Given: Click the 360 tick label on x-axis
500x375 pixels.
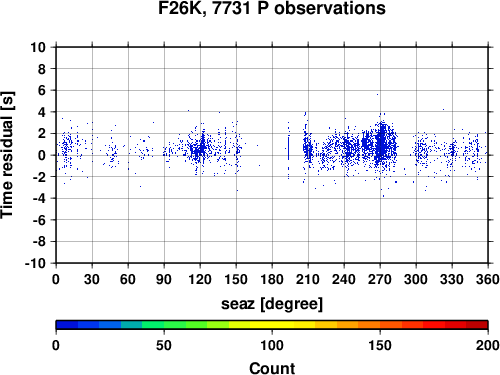Looking at the screenshot, I should (488, 279).
